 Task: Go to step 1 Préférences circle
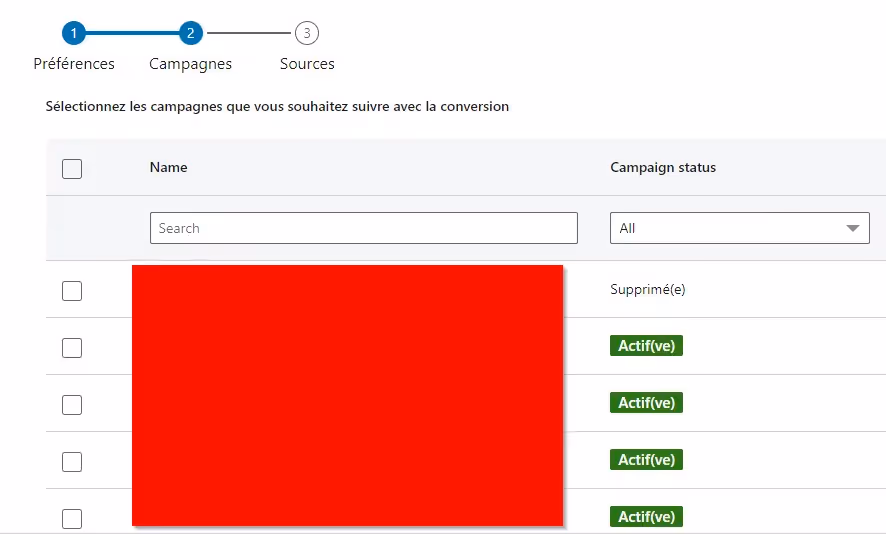pos(73,33)
